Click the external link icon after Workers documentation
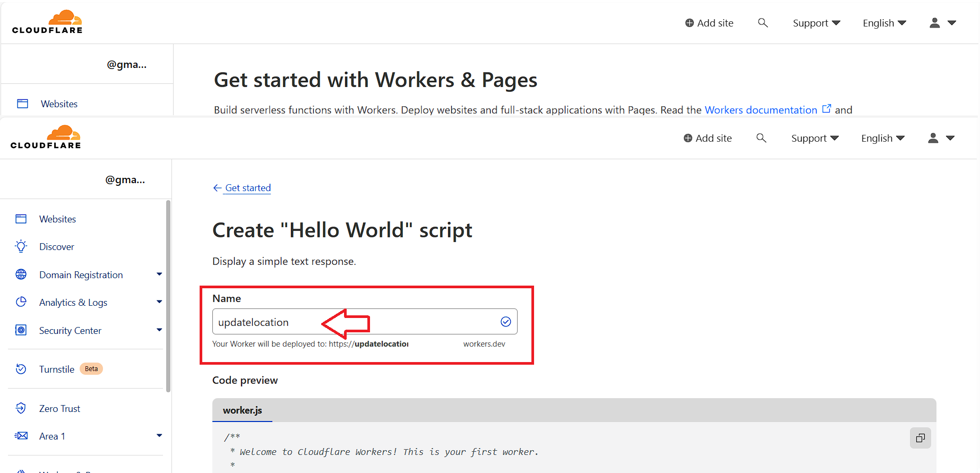Screen dimensions: 980x473 [827, 109]
